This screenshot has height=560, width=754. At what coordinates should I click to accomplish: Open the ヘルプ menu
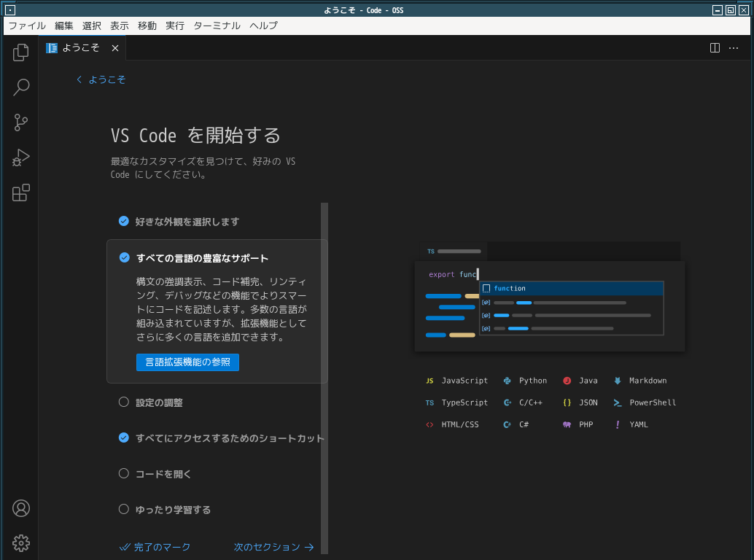[263, 26]
